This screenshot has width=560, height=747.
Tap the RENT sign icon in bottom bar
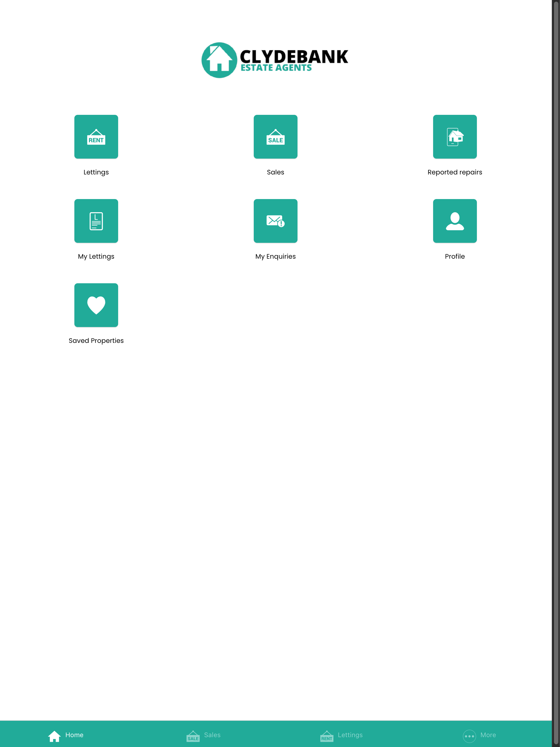(x=326, y=736)
